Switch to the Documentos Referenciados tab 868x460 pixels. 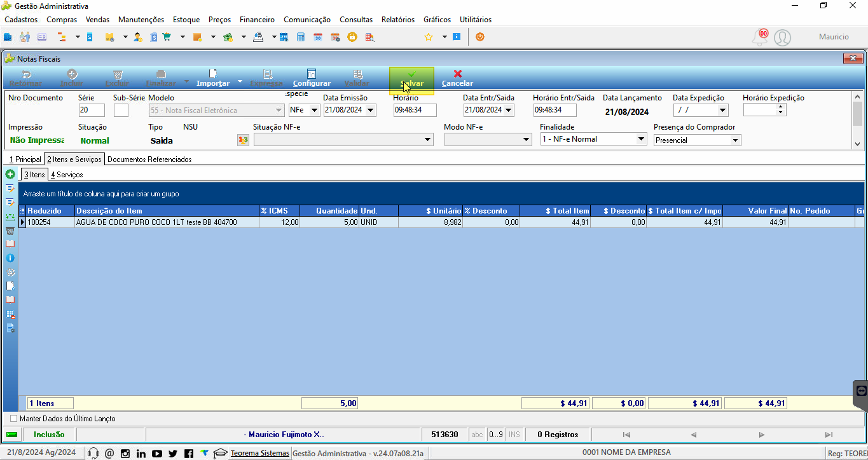(149, 159)
